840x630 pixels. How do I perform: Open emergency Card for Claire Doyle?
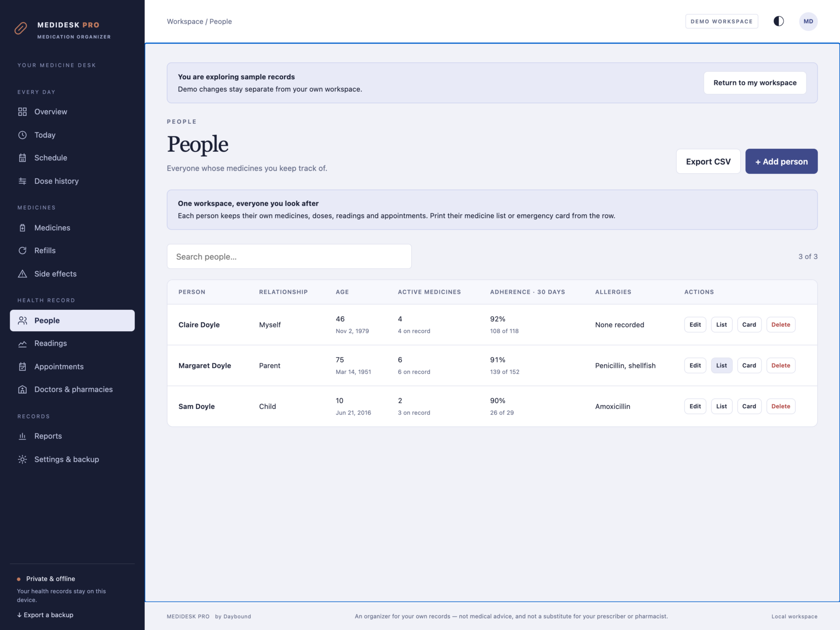point(749,325)
